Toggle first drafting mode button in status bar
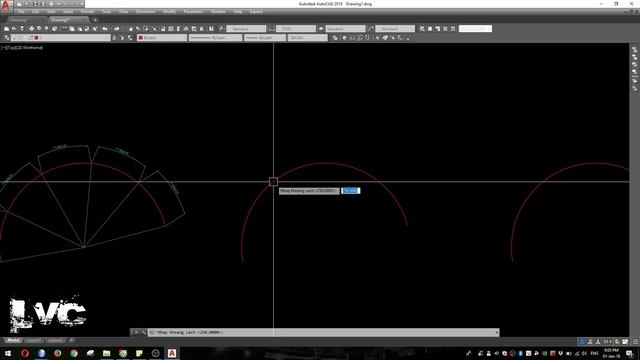Image resolution: width=640 pixels, height=360 pixels. (582, 342)
